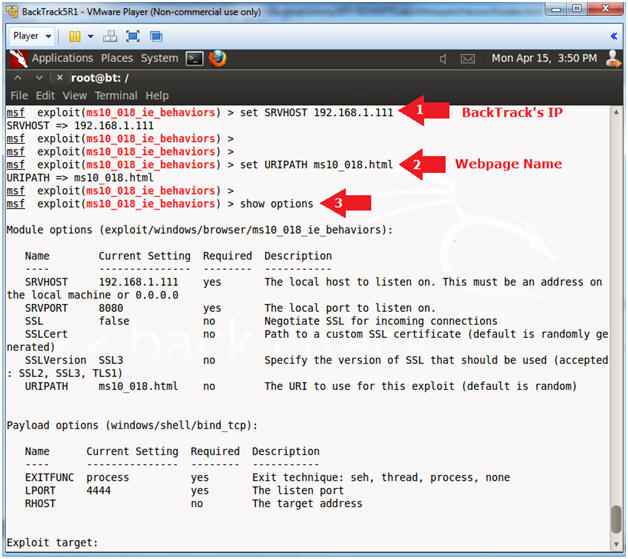Click the yellow pause VM icon

point(74,36)
